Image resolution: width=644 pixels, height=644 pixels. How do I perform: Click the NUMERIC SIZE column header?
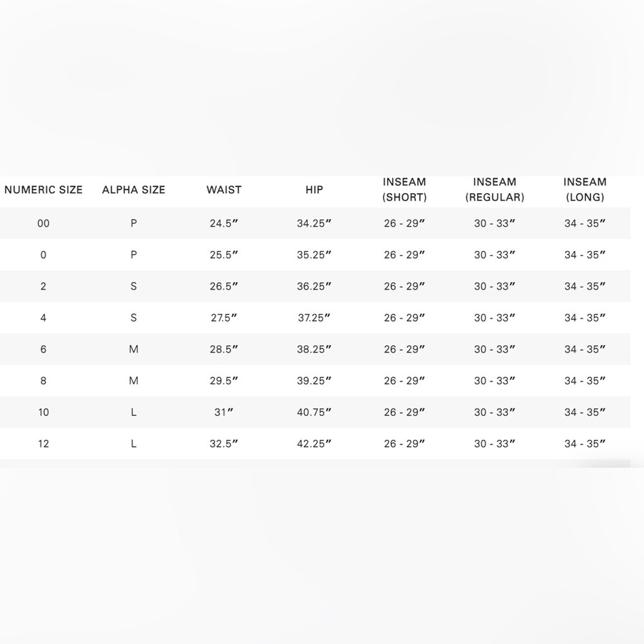point(43,189)
